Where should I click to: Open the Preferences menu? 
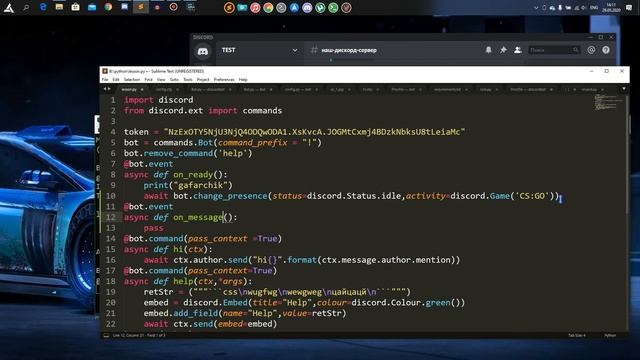coord(224,80)
